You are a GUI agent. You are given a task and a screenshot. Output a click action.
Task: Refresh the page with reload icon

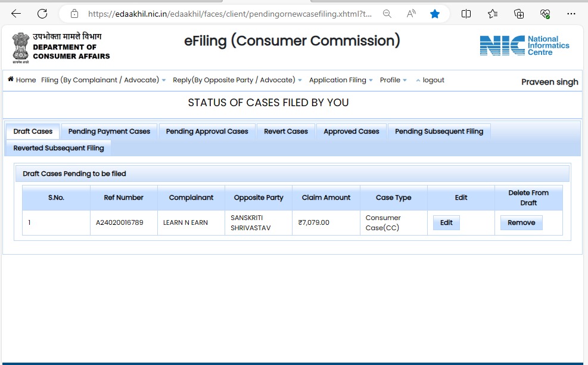coord(42,14)
